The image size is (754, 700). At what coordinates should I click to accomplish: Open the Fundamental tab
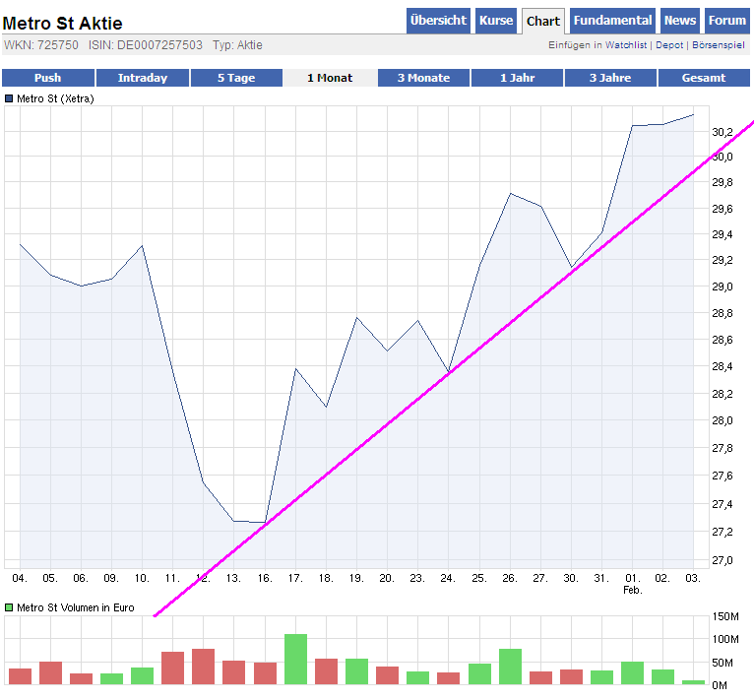(612, 21)
